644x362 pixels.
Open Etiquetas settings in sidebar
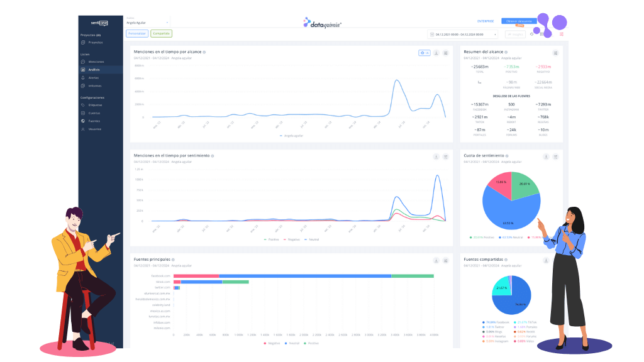[x=95, y=105]
